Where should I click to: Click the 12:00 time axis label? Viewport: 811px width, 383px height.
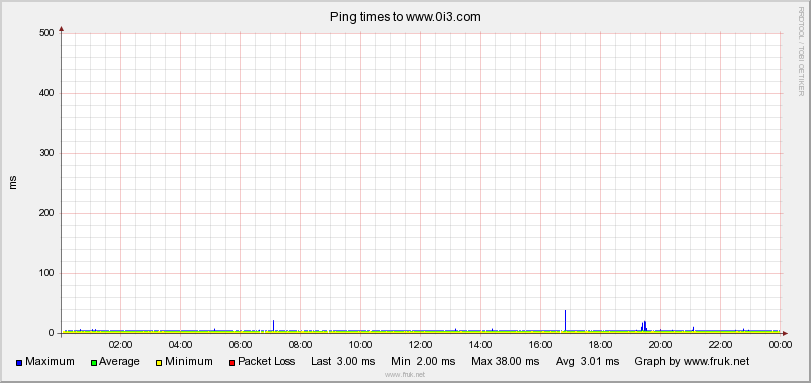point(420,344)
